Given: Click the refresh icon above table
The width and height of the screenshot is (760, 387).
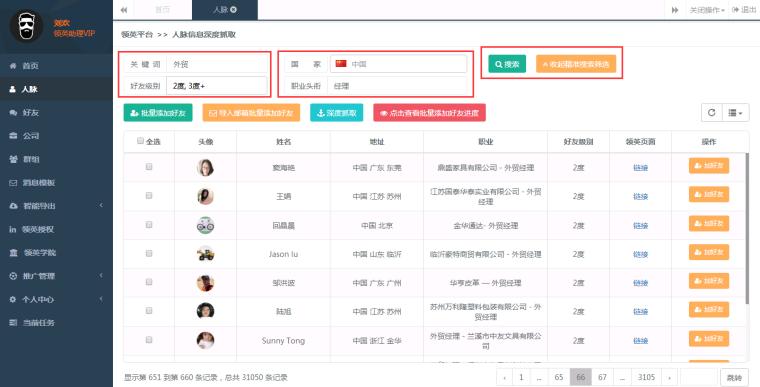Looking at the screenshot, I should pos(712,113).
